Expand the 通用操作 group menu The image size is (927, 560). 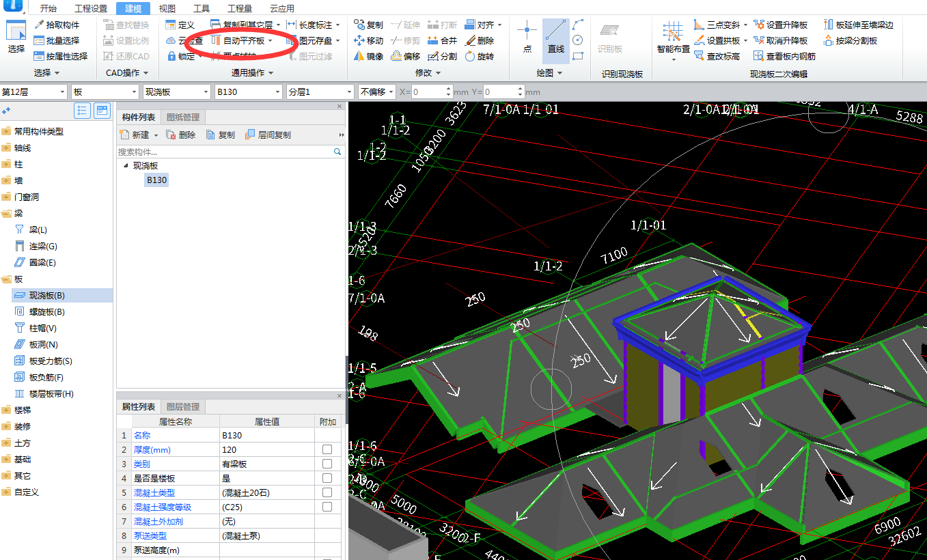(x=252, y=72)
